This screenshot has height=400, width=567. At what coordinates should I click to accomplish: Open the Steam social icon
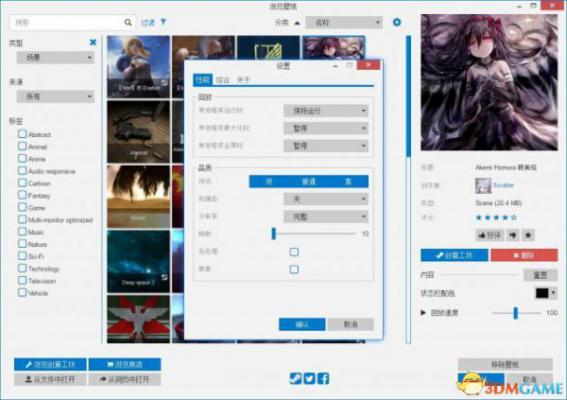pyautogui.click(x=295, y=378)
